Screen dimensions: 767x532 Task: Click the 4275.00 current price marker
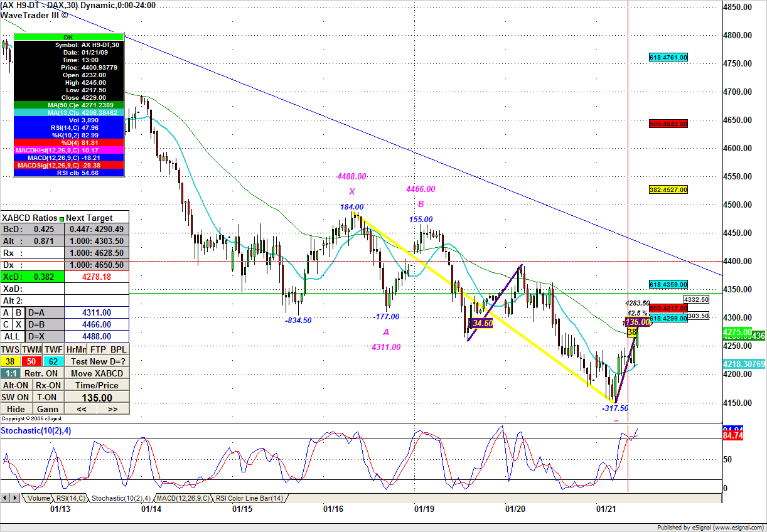(737, 331)
